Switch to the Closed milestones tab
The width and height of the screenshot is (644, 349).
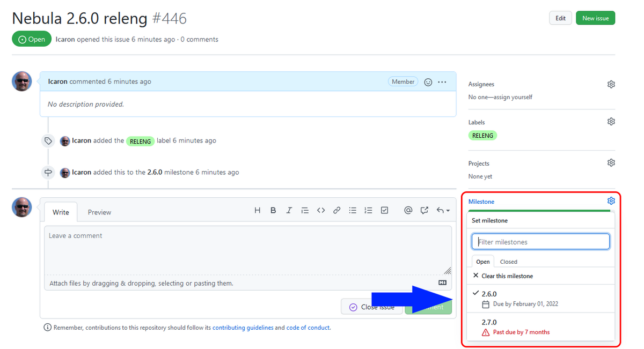tap(508, 261)
